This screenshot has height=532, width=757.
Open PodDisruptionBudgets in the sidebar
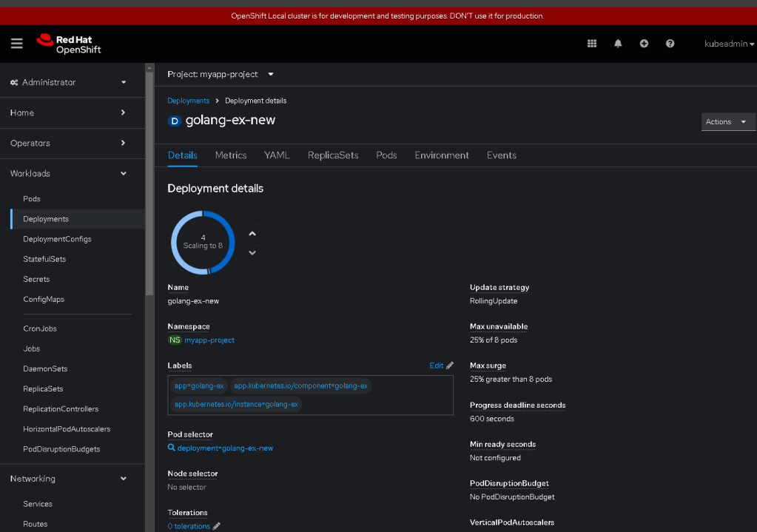tap(61, 449)
